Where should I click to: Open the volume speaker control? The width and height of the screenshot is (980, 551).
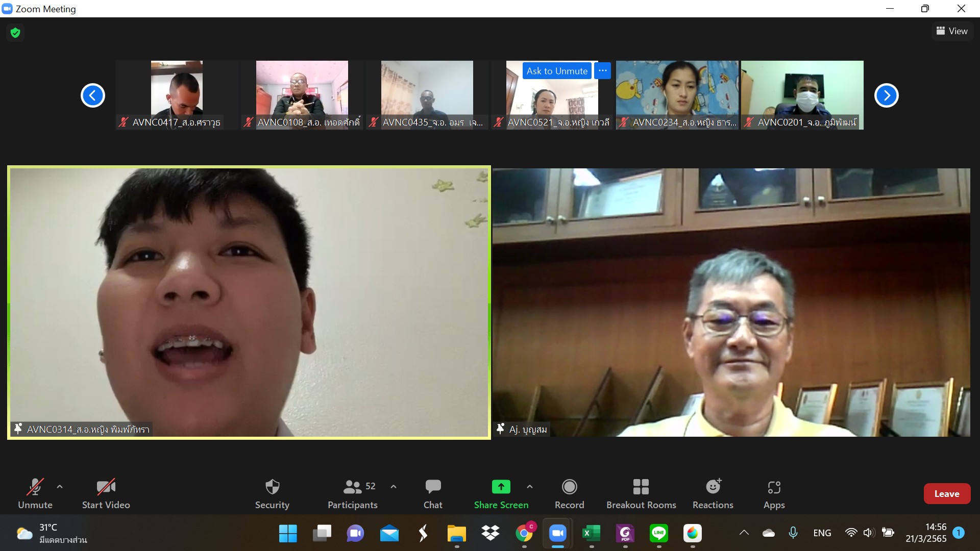click(869, 533)
